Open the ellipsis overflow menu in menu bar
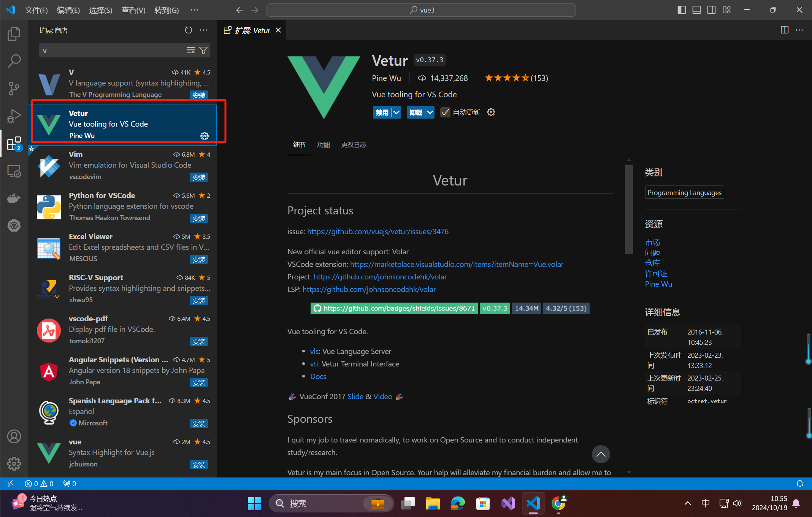 click(x=194, y=10)
